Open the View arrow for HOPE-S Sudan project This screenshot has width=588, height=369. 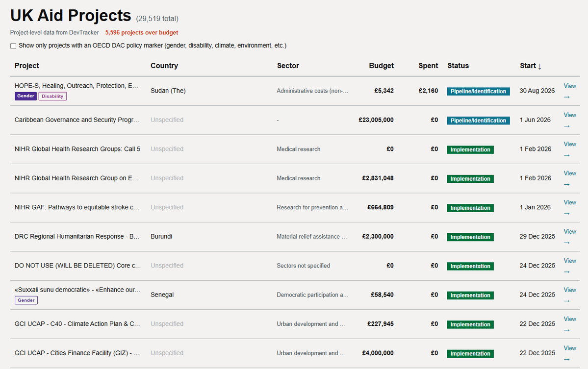tap(570, 91)
